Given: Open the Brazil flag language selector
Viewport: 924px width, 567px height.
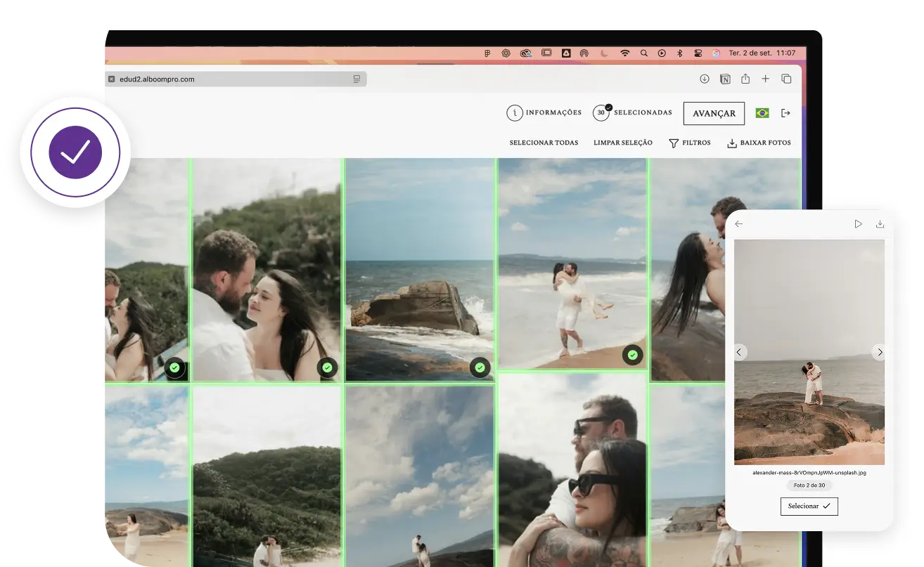Looking at the screenshot, I should [762, 113].
